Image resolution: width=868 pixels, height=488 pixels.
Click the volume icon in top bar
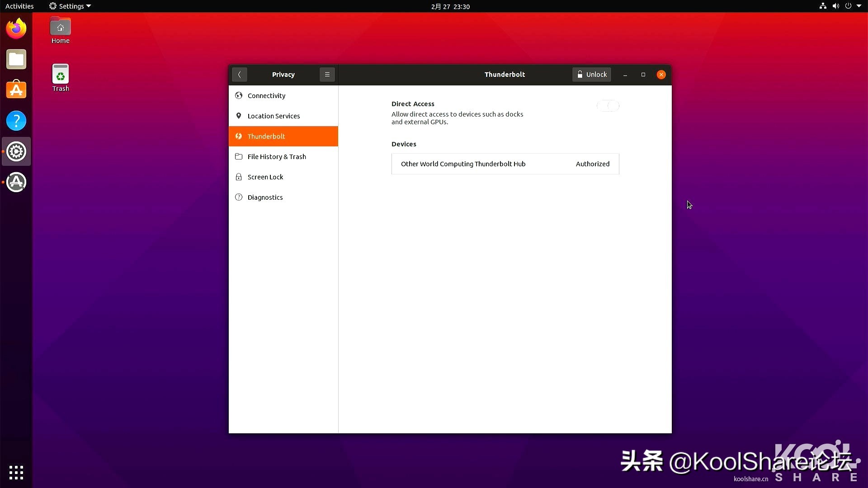tap(835, 6)
